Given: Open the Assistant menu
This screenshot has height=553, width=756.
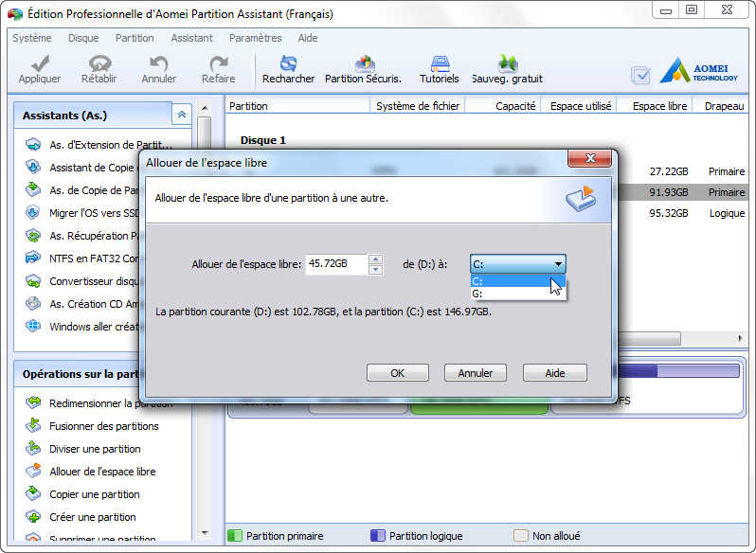Looking at the screenshot, I should click(192, 38).
